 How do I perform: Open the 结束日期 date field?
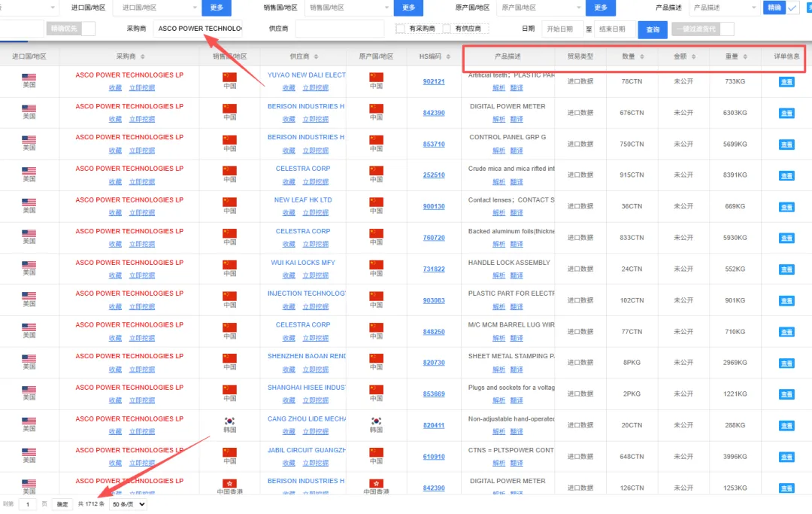pyautogui.click(x=614, y=29)
